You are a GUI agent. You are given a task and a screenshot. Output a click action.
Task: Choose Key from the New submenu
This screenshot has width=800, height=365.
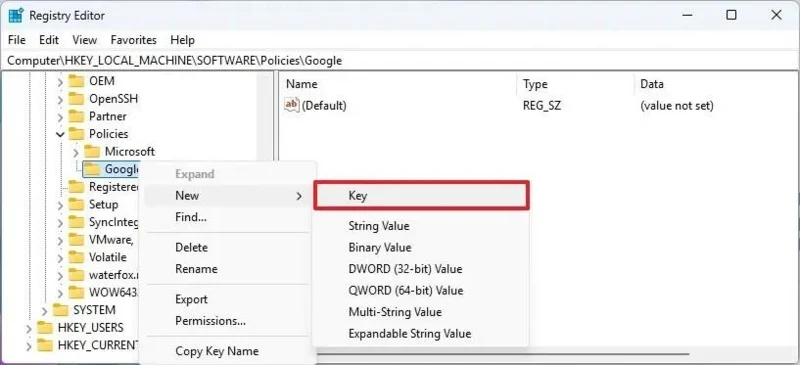point(421,196)
